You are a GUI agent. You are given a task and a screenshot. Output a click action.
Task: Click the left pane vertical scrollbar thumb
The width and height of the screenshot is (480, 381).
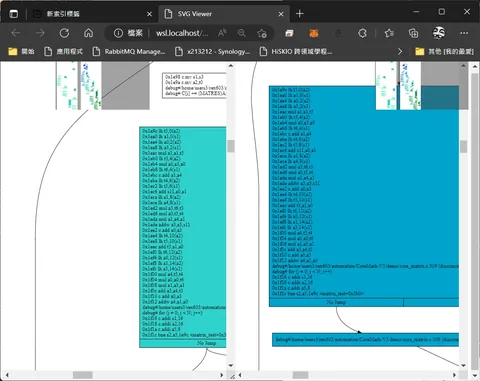click(231, 146)
